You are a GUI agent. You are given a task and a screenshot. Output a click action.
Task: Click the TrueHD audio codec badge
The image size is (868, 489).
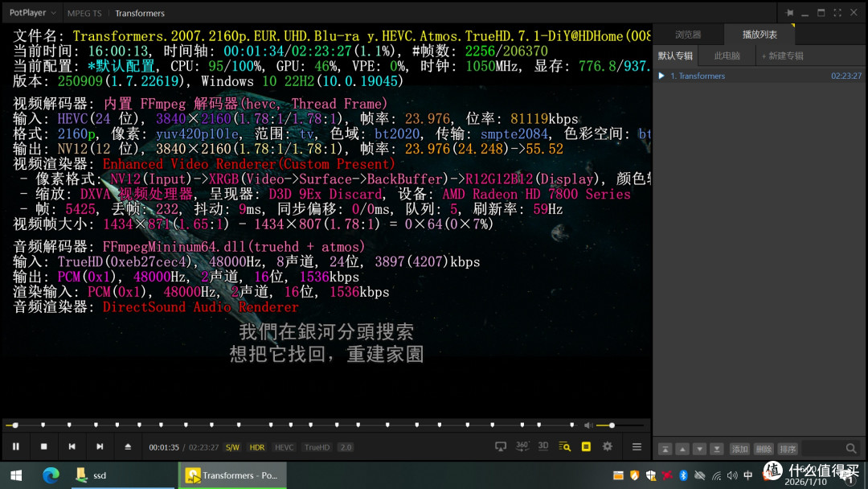pyautogui.click(x=317, y=447)
